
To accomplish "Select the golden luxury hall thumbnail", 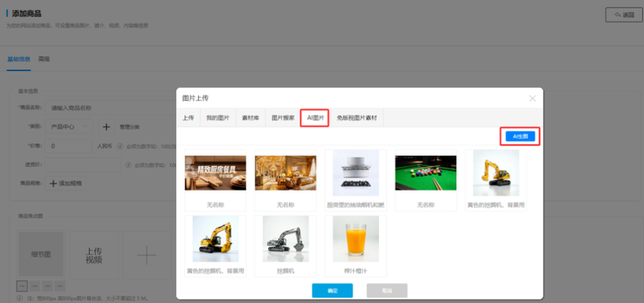I will [286, 173].
